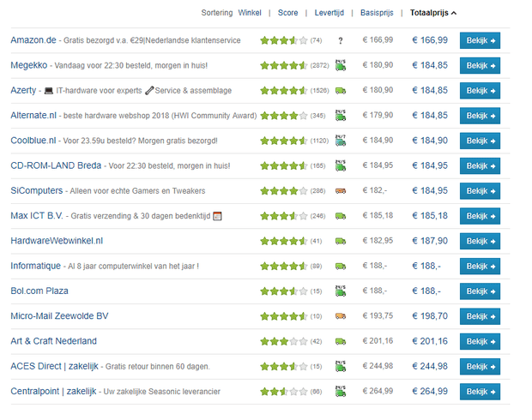Open the Amazon.de shop link
This screenshot has height=420, width=532.
coord(33,40)
